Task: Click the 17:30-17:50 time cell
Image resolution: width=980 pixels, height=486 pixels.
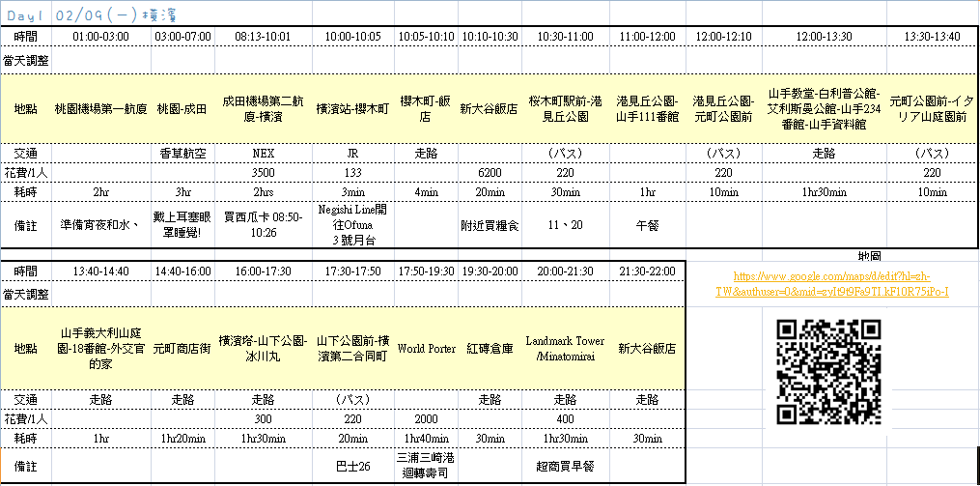Action: coord(352,272)
